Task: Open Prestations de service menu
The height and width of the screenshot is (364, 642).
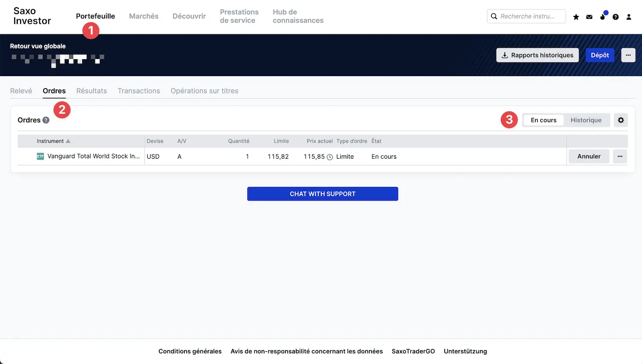Action: tap(239, 16)
